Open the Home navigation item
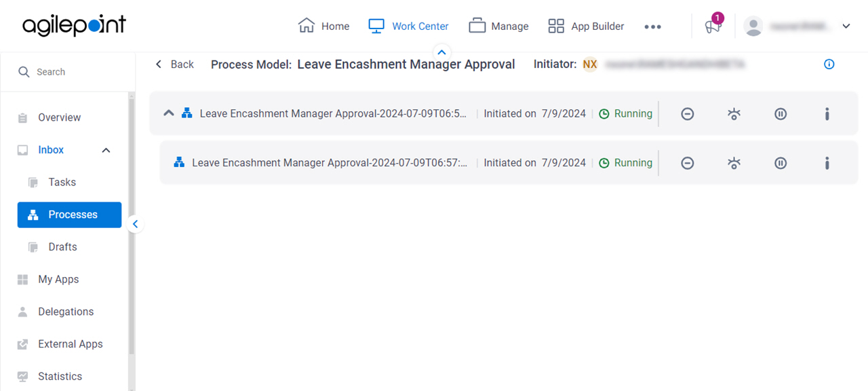Screen dimensions: 868x391 tap(323, 26)
